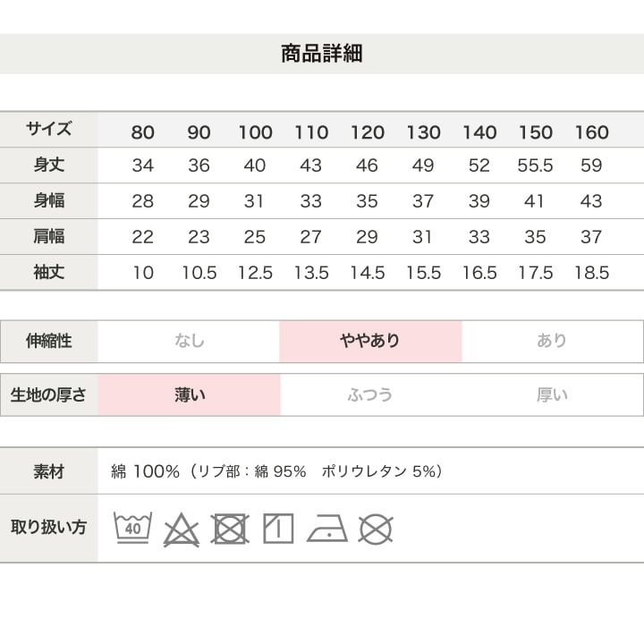This screenshot has height=644, width=644.
Task: Click the 40° machine wash care icon
Action: click(x=133, y=529)
